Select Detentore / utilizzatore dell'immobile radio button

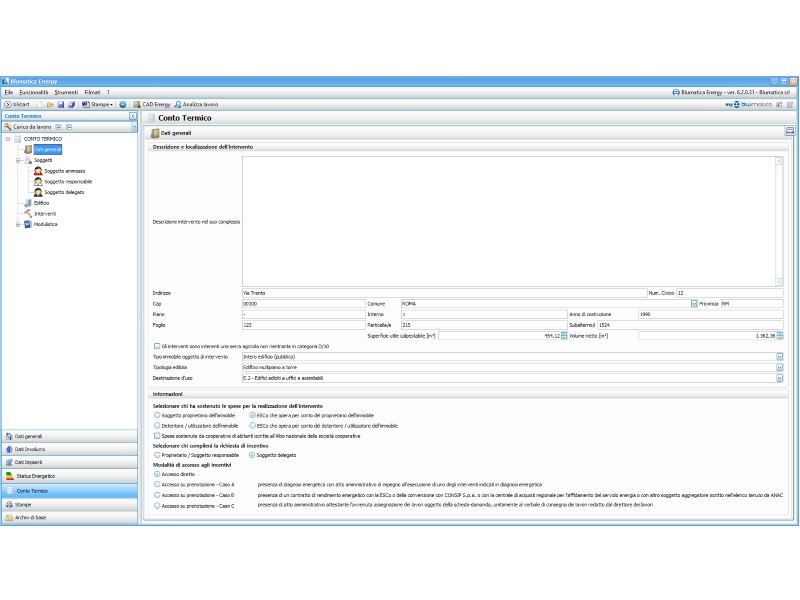[157, 426]
